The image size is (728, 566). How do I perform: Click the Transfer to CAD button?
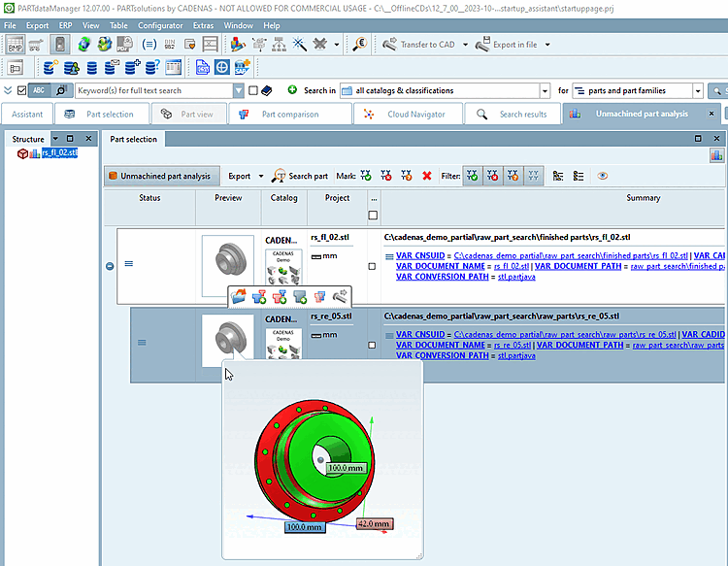click(418, 45)
